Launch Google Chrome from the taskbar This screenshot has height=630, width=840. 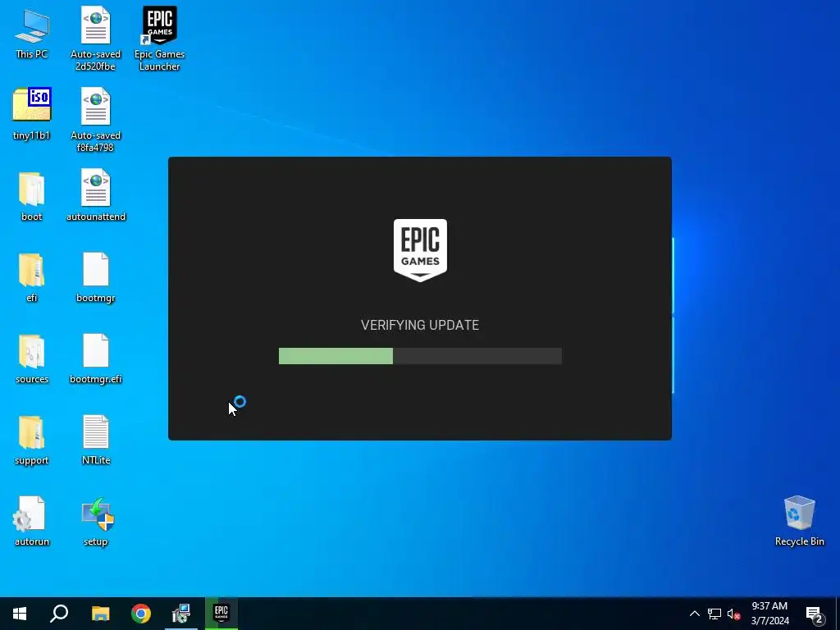tap(141, 614)
